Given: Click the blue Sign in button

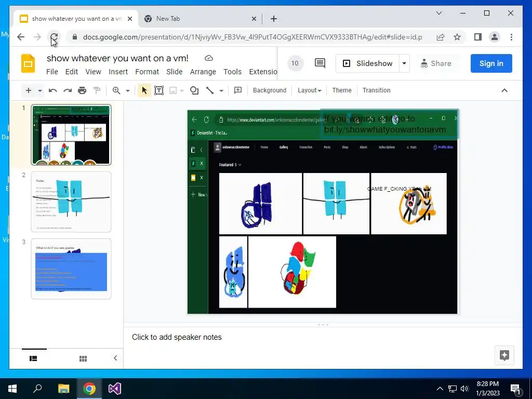Looking at the screenshot, I should (491, 63).
